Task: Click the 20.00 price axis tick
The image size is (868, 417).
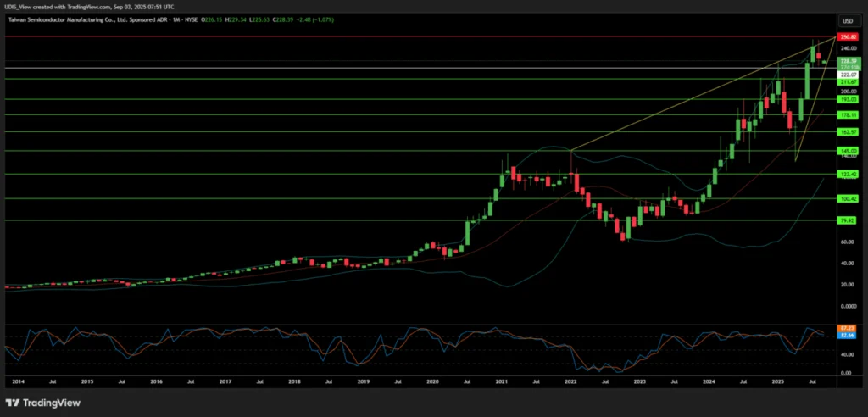Action: click(847, 285)
